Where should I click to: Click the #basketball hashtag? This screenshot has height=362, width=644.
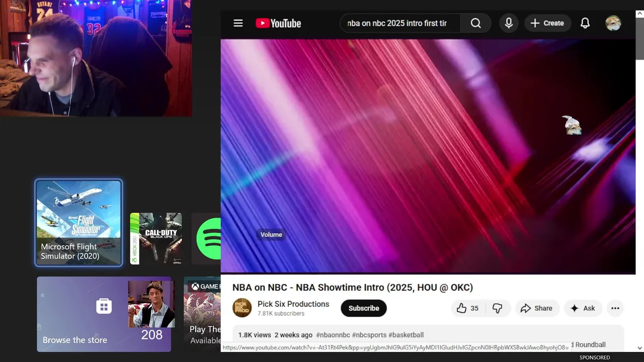click(x=406, y=335)
